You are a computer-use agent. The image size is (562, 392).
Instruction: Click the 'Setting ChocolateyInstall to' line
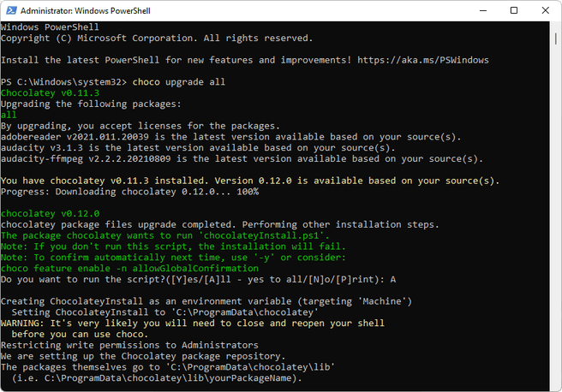coord(164,312)
